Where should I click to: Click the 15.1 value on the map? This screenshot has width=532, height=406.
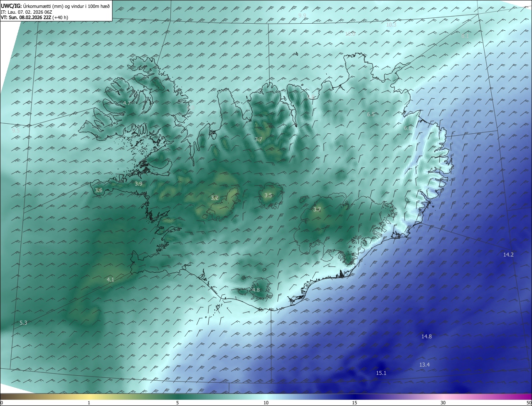(381, 373)
